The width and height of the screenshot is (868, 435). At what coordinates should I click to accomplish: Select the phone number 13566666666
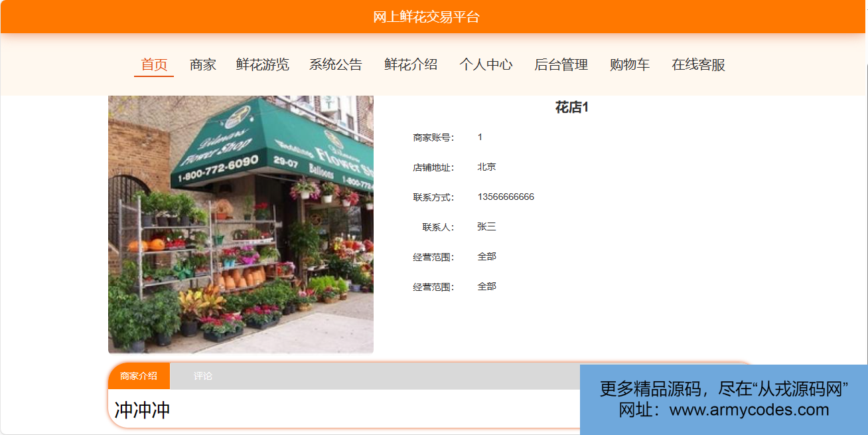point(506,197)
